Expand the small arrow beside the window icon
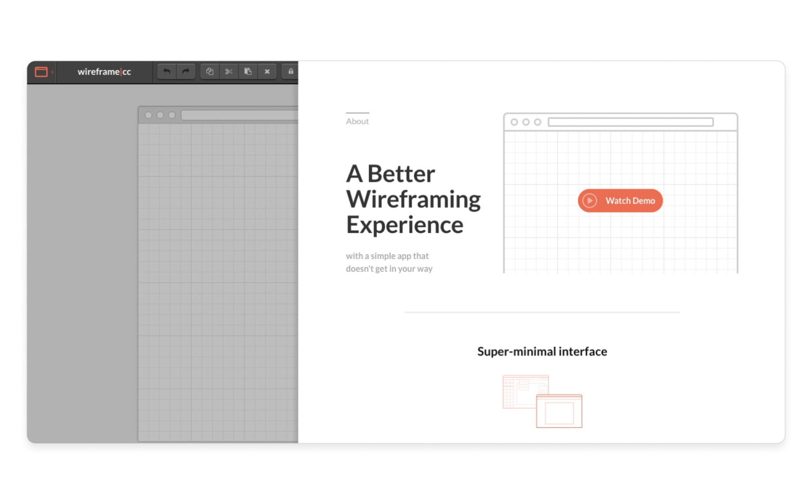This screenshot has width=812, height=504. [53, 72]
